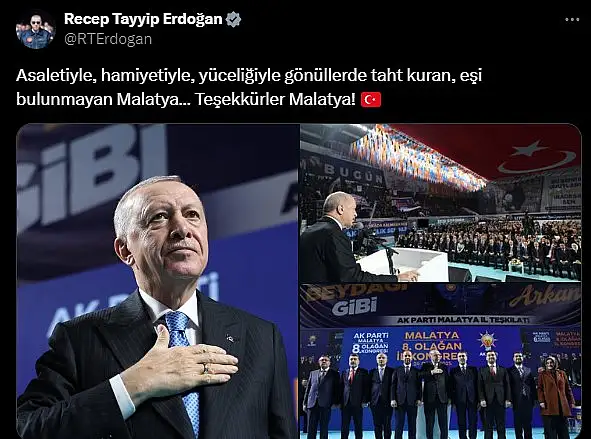Click the tweet text starting with Asaletiyle
Screen dimensions: 591x439
click(249, 87)
